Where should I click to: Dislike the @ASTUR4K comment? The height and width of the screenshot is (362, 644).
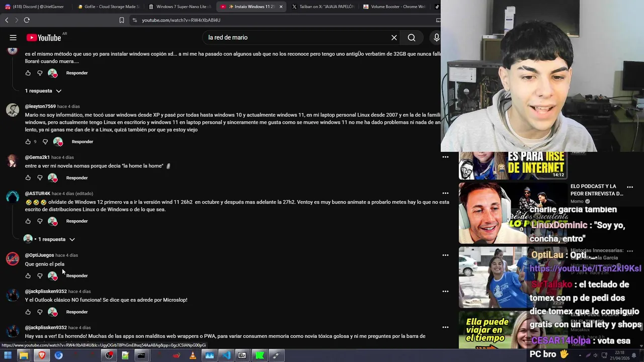pyautogui.click(x=40, y=221)
